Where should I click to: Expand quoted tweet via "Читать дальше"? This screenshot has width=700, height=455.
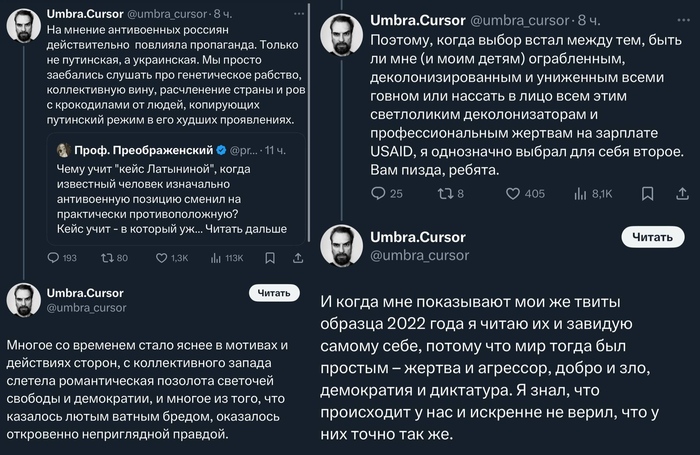[x=246, y=229]
